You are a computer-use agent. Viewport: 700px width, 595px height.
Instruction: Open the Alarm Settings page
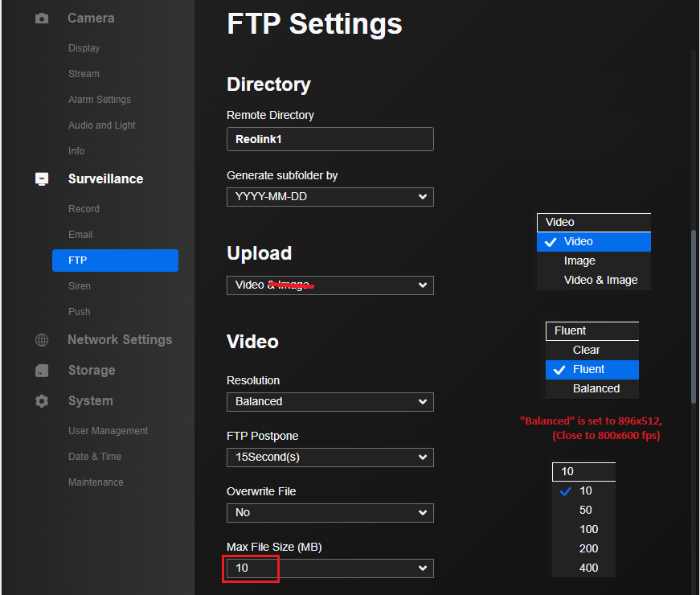[x=99, y=100]
